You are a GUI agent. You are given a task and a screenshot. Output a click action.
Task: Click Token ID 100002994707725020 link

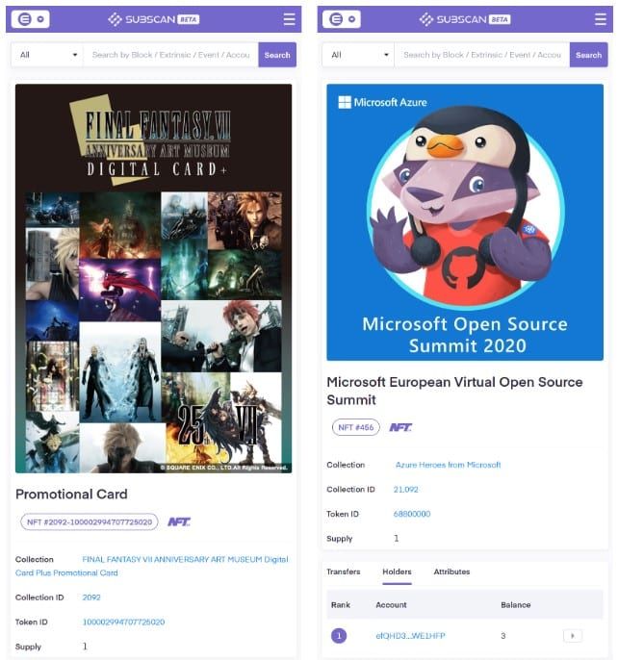(123, 622)
